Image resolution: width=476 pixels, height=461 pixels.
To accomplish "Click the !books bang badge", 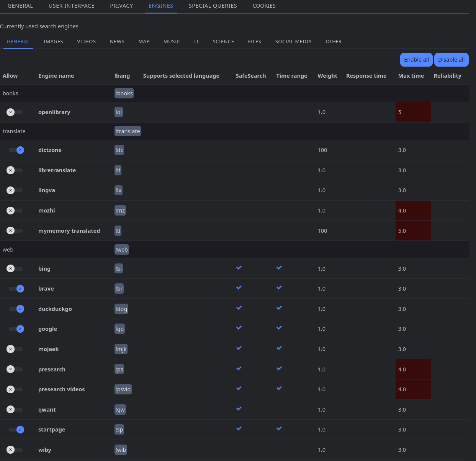I will coord(124,93).
